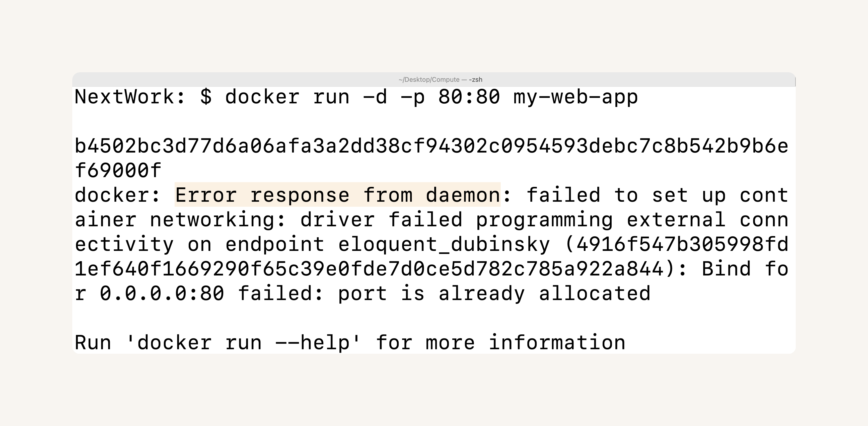Click the wrapped ID remainder f69000f
Image resolution: width=868 pixels, height=426 pixels.
tap(118, 170)
